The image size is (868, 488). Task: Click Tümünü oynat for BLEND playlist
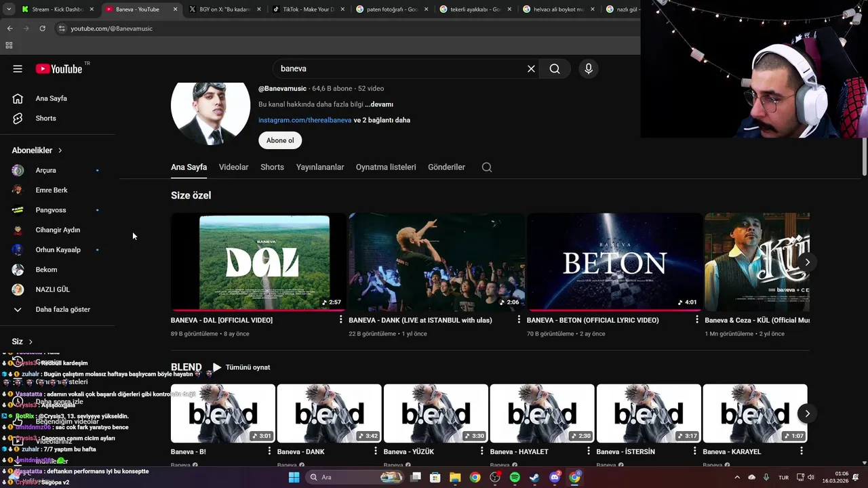(241, 367)
